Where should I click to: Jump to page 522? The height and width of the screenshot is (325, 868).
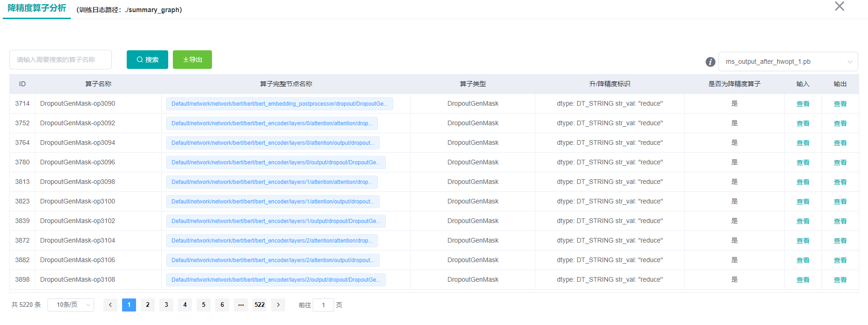pos(260,305)
